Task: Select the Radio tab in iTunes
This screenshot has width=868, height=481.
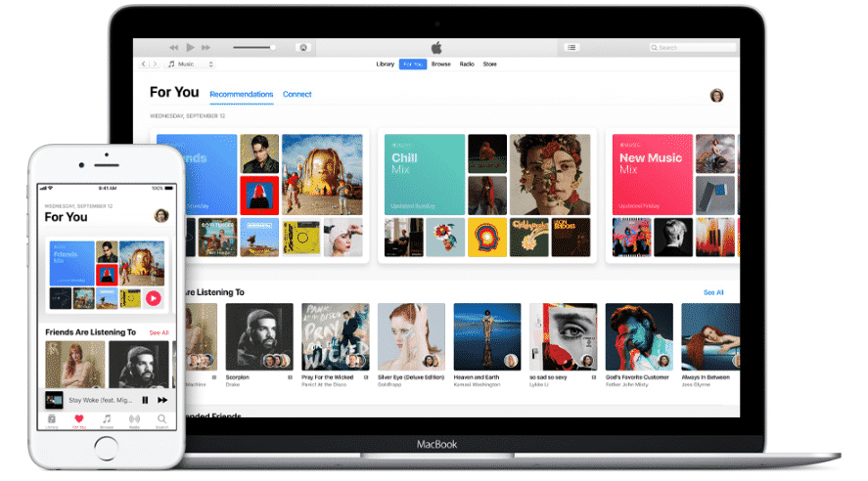Action: [467, 65]
